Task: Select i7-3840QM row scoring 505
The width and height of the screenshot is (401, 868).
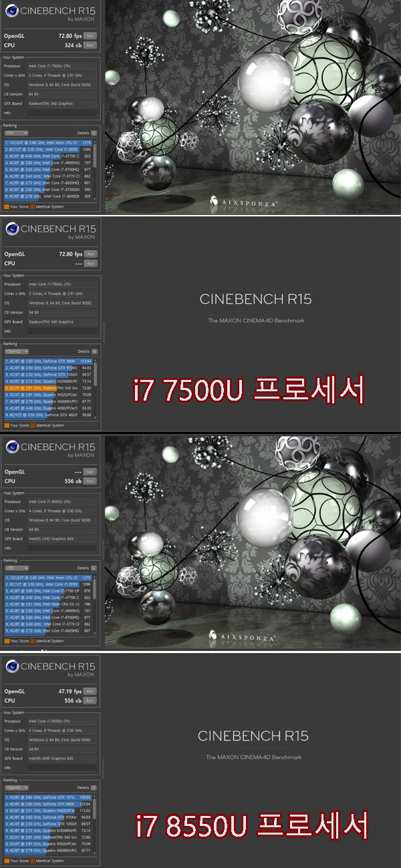Action: (x=47, y=196)
